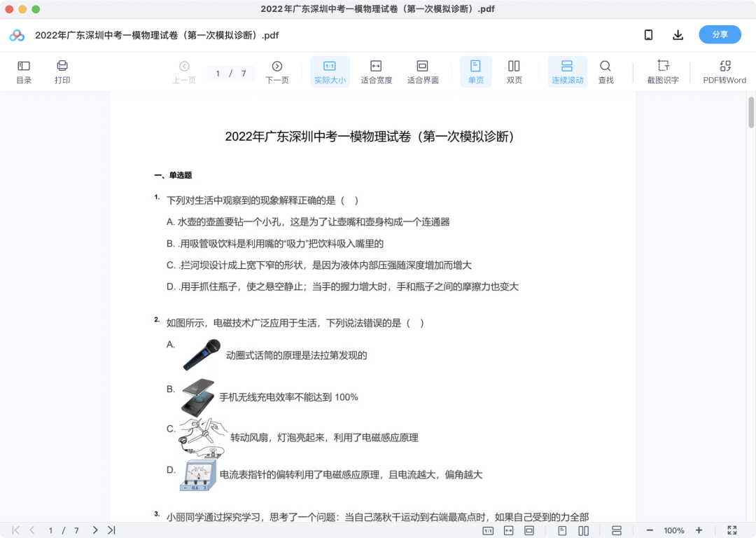Click text 电流表指针的偏转利用了电磁感应原理
The image size is (756, 538).
(x=351, y=475)
